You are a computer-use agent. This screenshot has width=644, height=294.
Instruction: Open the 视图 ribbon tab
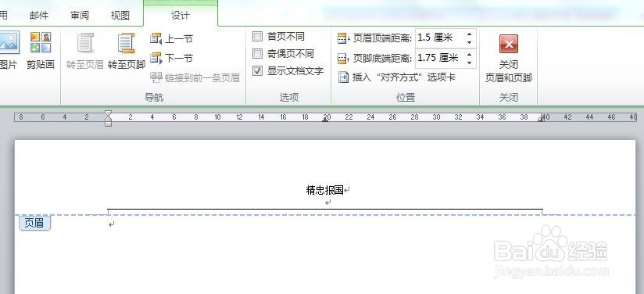pyautogui.click(x=120, y=16)
